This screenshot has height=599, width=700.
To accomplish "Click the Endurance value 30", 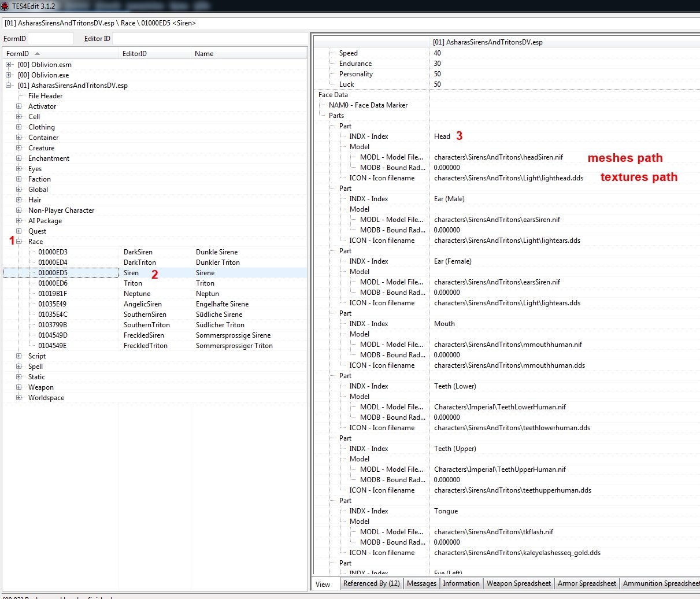I will [438, 64].
